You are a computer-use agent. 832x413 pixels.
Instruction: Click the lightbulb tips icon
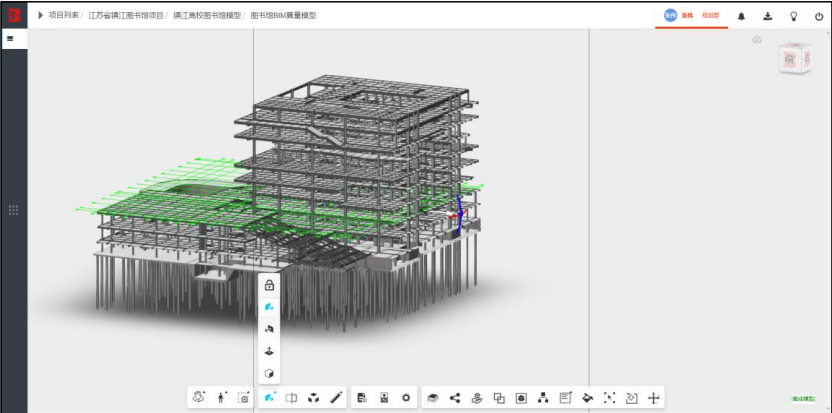793,16
